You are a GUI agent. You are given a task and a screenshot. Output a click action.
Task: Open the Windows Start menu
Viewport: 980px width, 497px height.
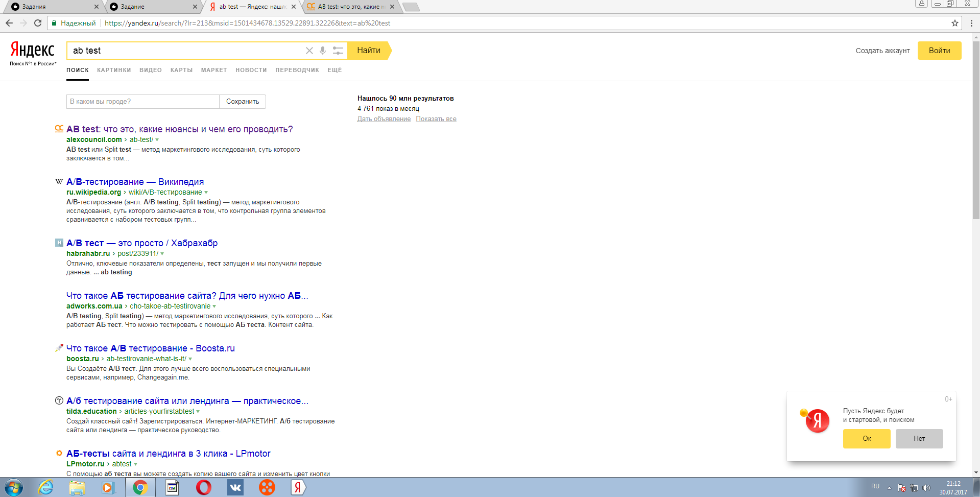click(x=14, y=487)
